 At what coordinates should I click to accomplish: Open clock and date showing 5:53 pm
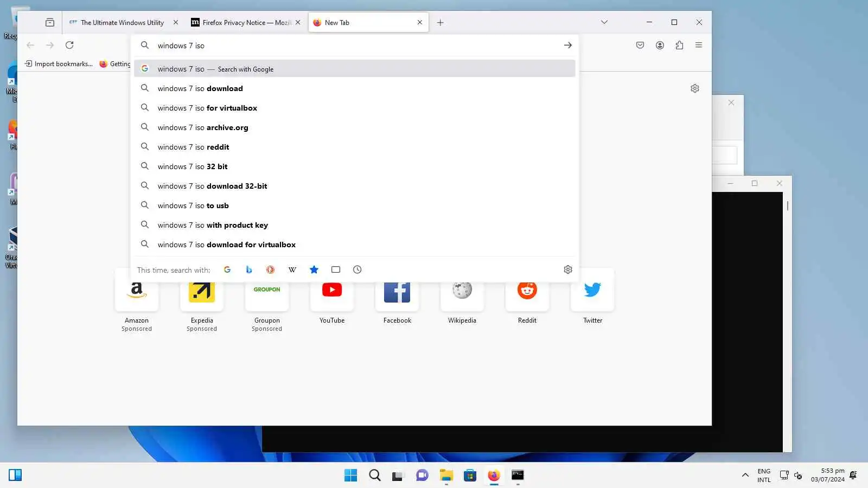[x=828, y=475]
